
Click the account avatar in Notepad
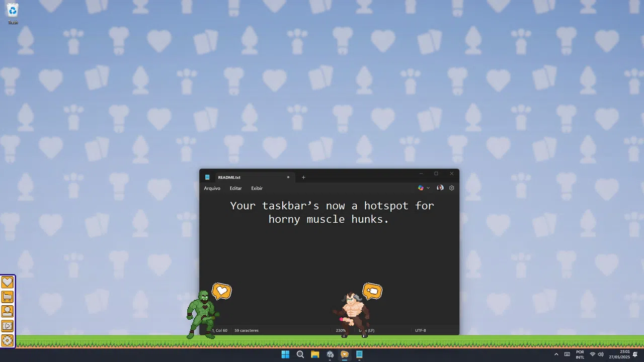(440, 188)
